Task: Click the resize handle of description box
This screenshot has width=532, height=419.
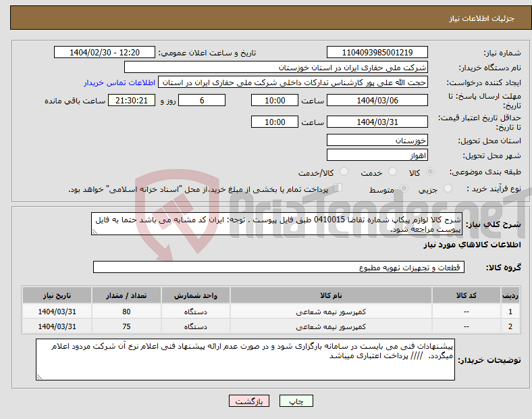Action: tap(95, 232)
